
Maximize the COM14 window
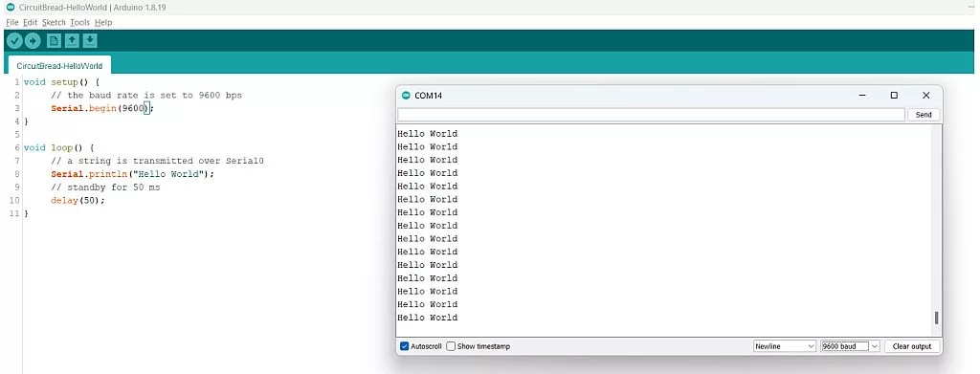tap(894, 96)
